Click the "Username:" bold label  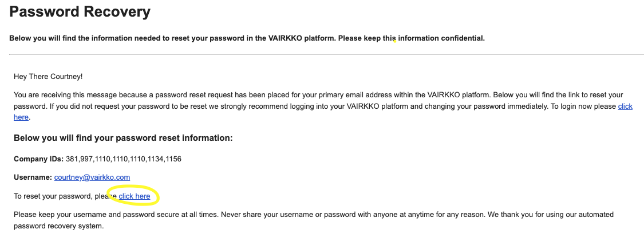coord(33,177)
